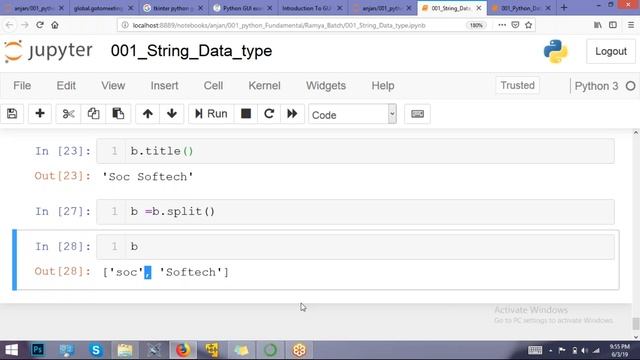Image resolution: width=640 pixels, height=360 pixels.
Task: Open the command palette keyboard icon
Action: pyautogui.click(x=417, y=114)
